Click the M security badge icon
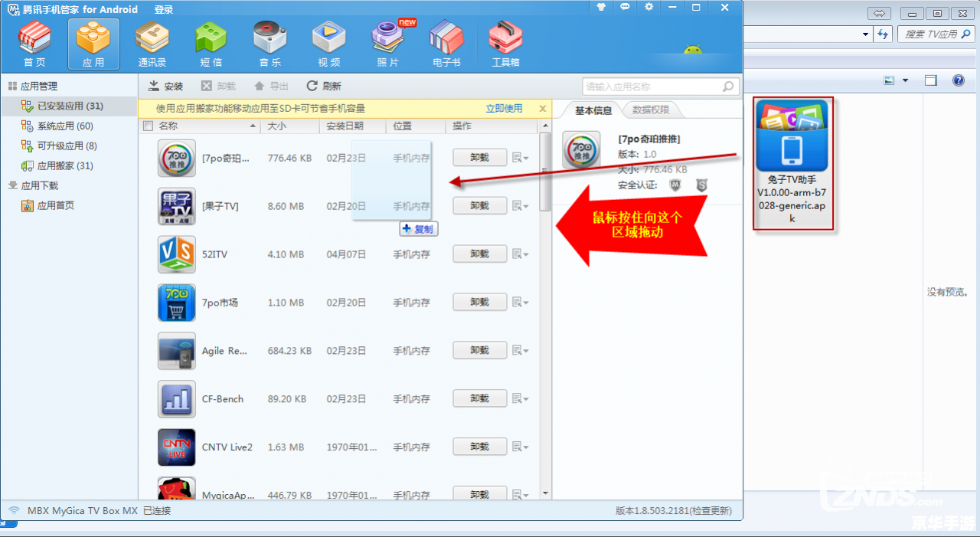The width and height of the screenshot is (980, 537). (675, 185)
